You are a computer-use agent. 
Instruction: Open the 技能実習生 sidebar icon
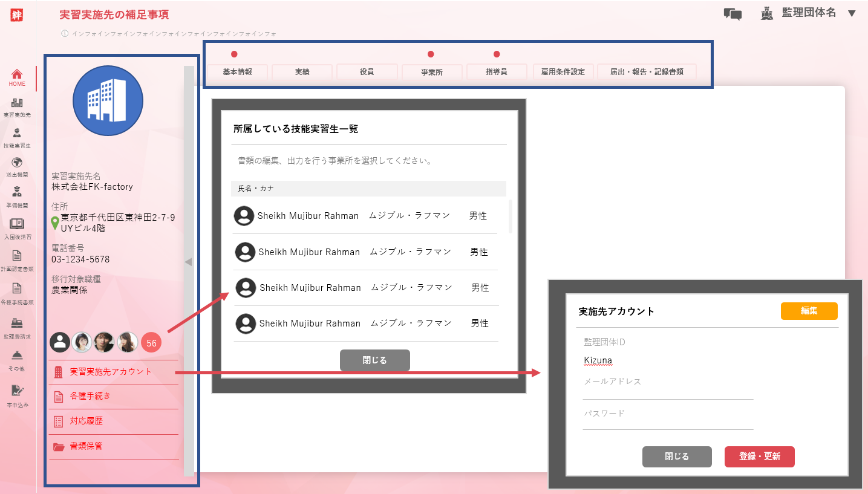point(17,137)
